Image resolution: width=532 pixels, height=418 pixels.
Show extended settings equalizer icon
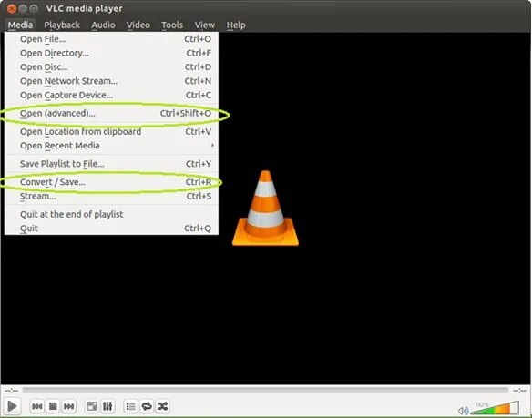tap(107, 406)
